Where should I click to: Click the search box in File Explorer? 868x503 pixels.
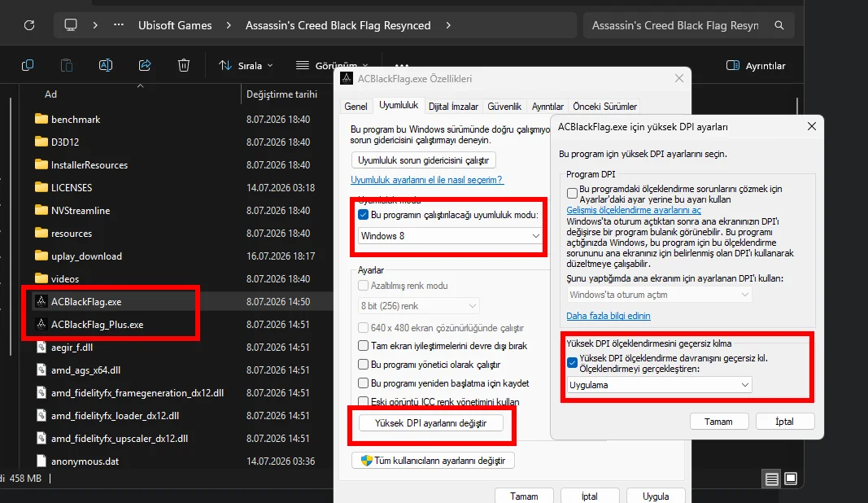coord(689,25)
